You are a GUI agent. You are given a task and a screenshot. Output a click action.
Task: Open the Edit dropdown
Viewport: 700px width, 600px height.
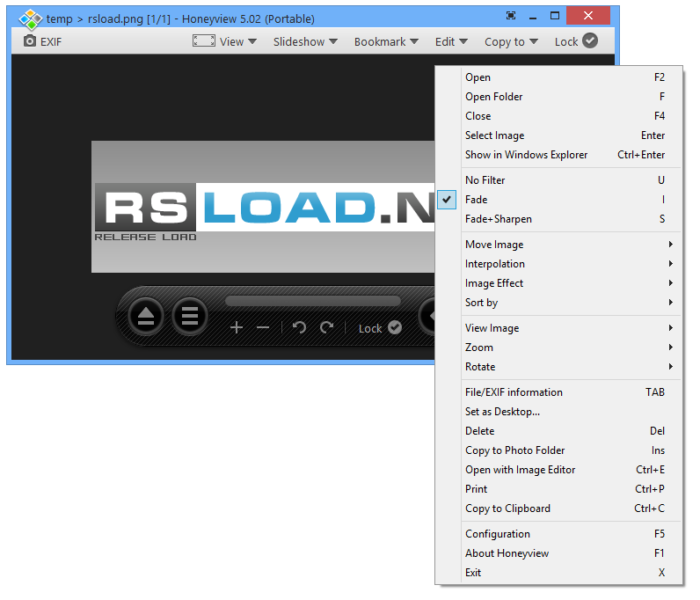tap(451, 41)
